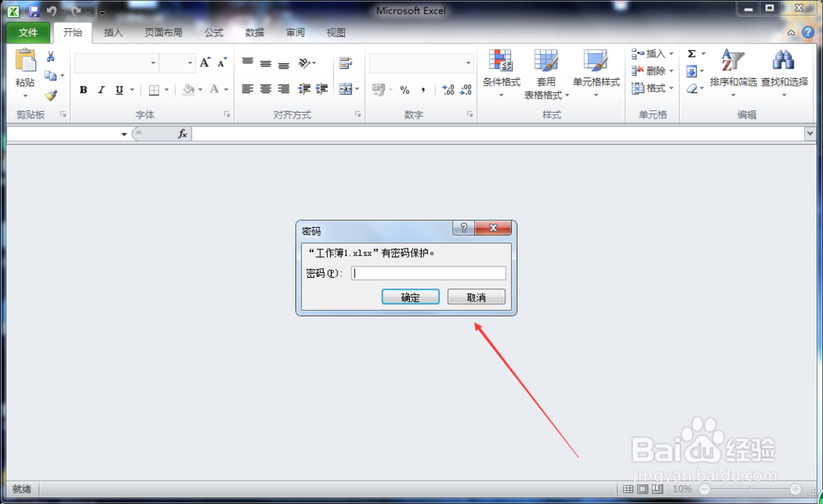Viewport: 823px width, 504px height.
Task: Toggle Italic formatting
Action: [x=101, y=90]
